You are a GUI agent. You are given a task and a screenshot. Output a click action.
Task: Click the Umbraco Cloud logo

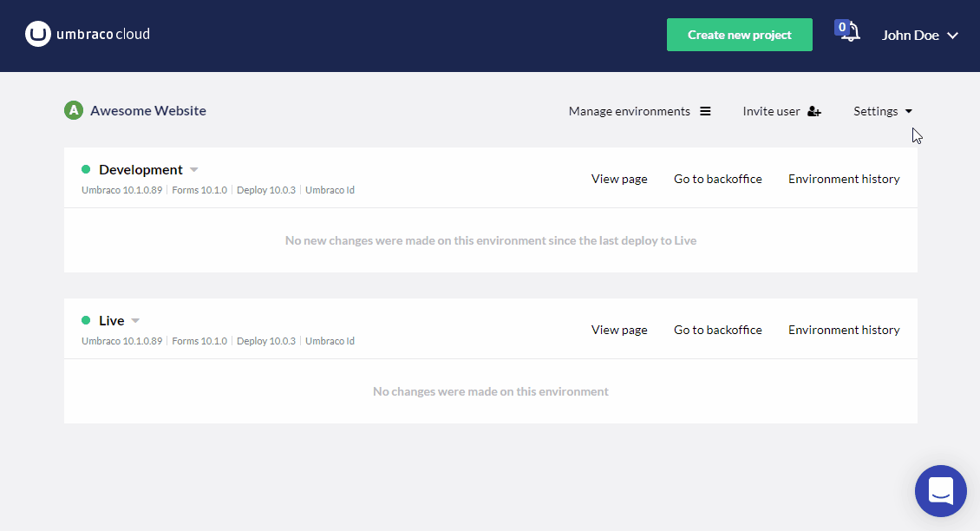tap(88, 35)
